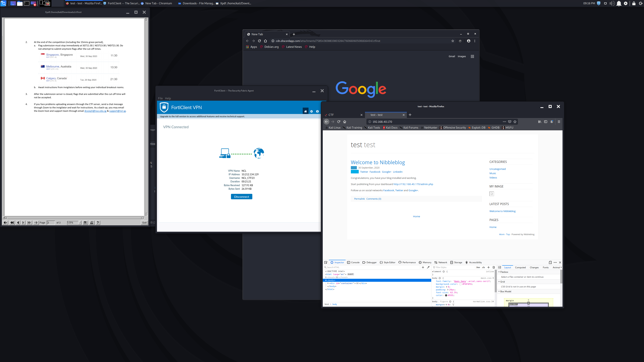644x362 pixels.
Task: Click the eyedropper color picker icon
Action: [428, 268]
